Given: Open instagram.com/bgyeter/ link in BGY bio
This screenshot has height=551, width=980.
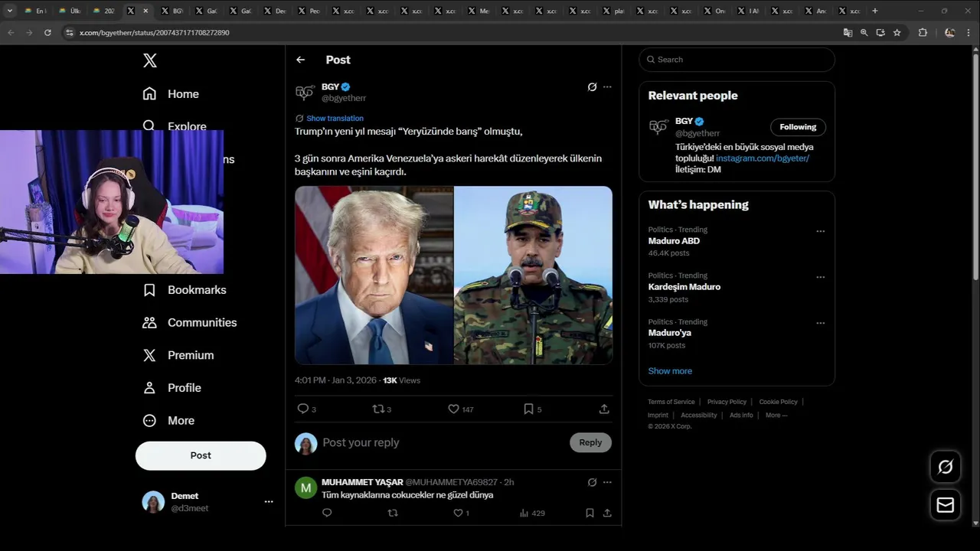Looking at the screenshot, I should (763, 158).
